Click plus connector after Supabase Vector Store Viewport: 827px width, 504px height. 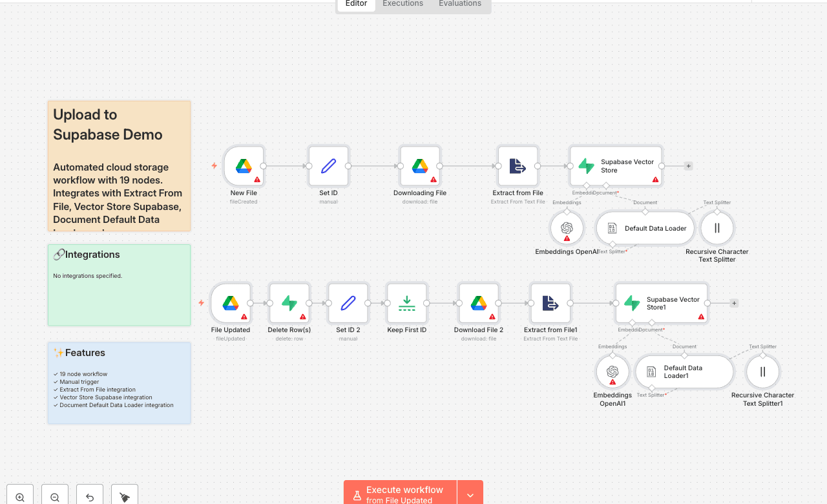[689, 166]
